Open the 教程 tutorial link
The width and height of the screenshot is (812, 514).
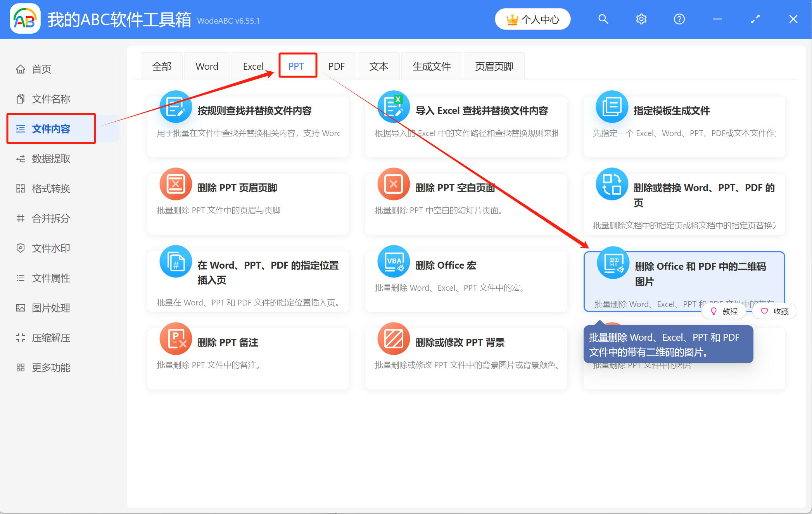pyautogui.click(x=724, y=311)
